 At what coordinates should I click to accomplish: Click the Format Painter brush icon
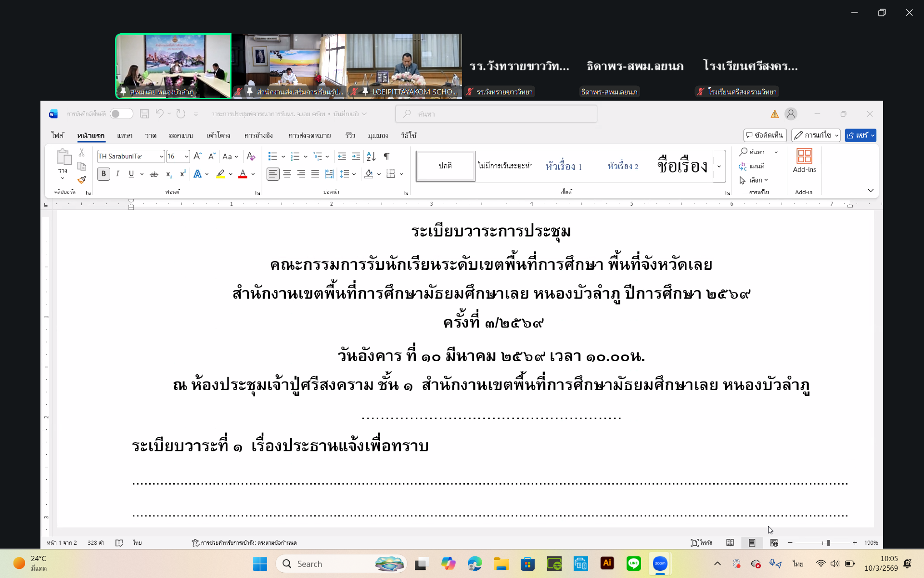[82, 180]
